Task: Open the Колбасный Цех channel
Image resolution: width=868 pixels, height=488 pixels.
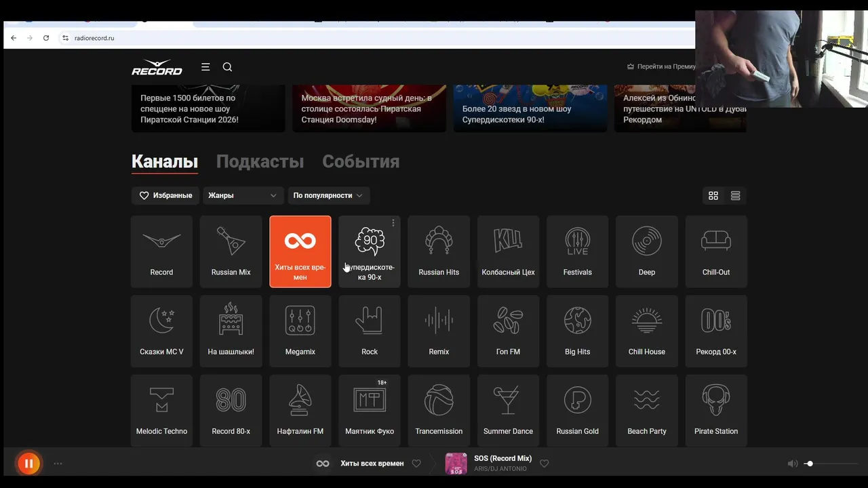Action: point(508,251)
